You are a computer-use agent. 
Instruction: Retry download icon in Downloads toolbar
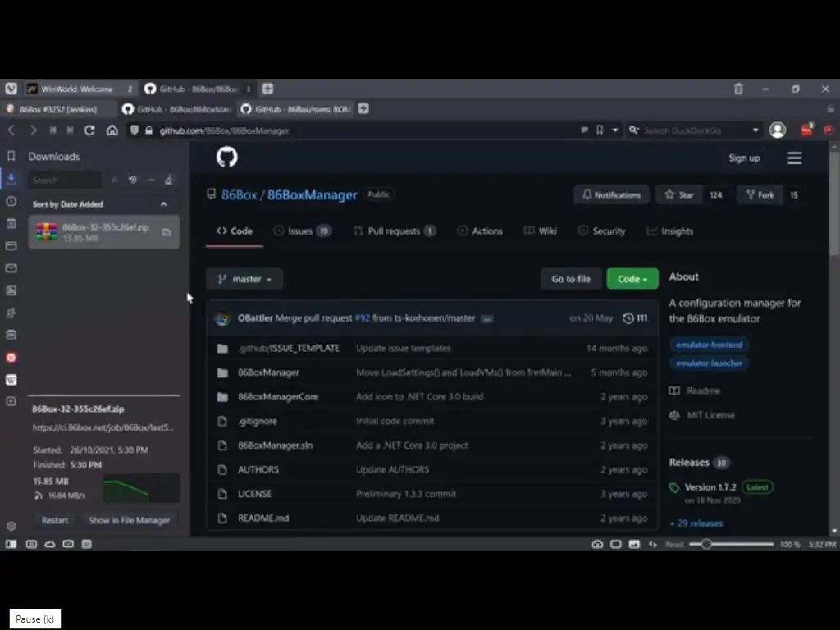pyautogui.click(x=133, y=180)
